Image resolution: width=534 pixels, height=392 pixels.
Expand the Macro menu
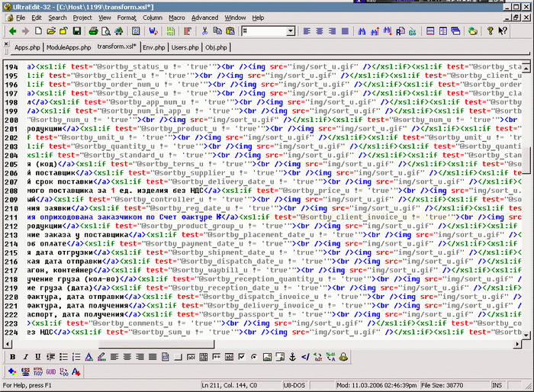pyautogui.click(x=178, y=17)
